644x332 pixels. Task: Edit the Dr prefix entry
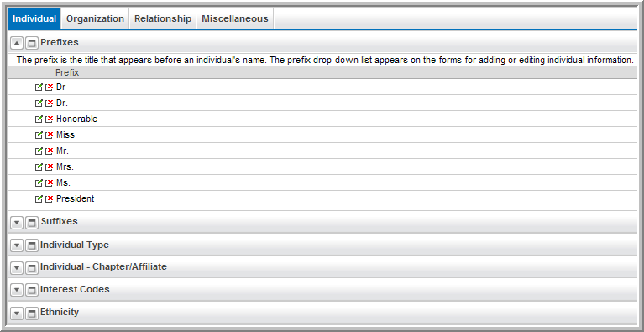(x=39, y=87)
